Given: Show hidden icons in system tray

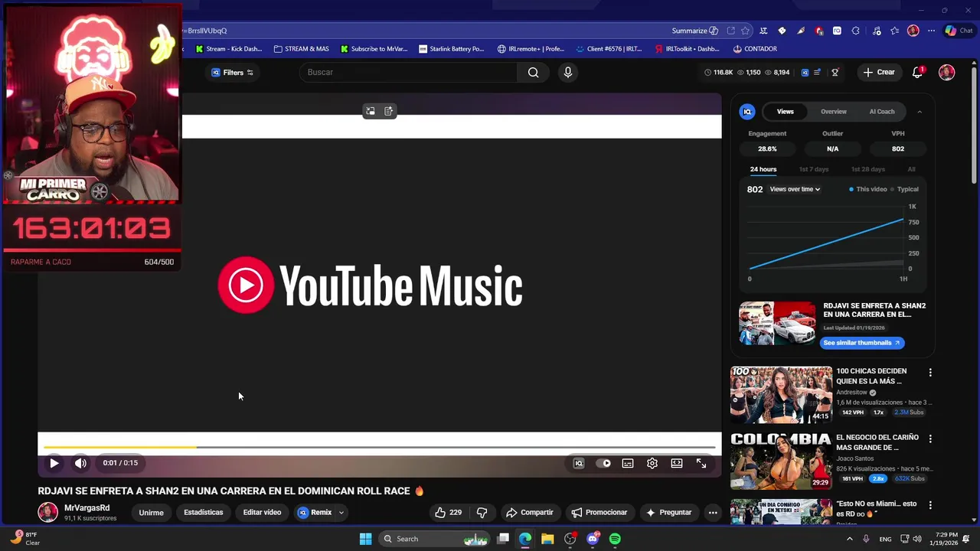Looking at the screenshot, I should coord(849,539).
